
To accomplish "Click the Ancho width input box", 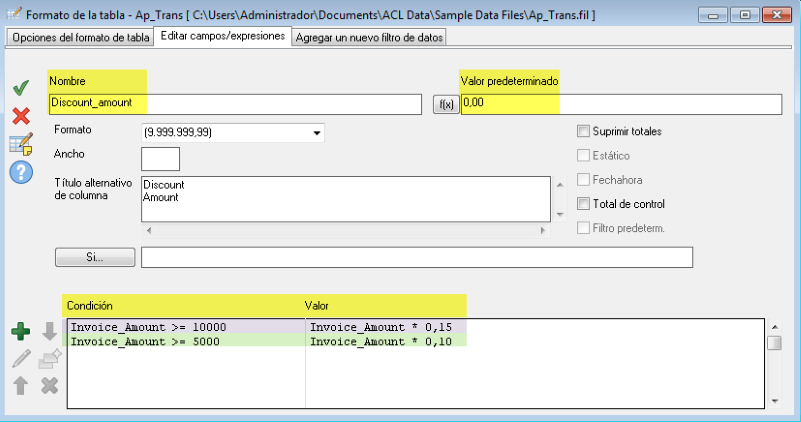I will click(x=160, y=158).
